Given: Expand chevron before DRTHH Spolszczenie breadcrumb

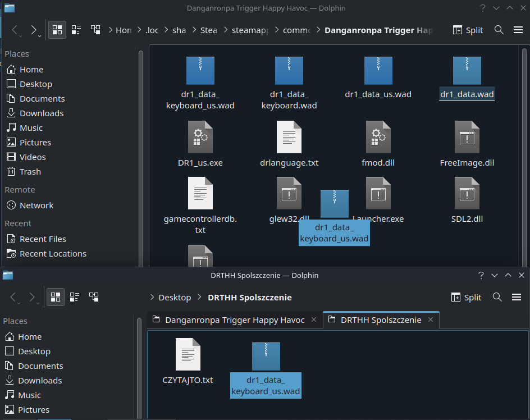Looking at the screenshot, I should point(199,297).
